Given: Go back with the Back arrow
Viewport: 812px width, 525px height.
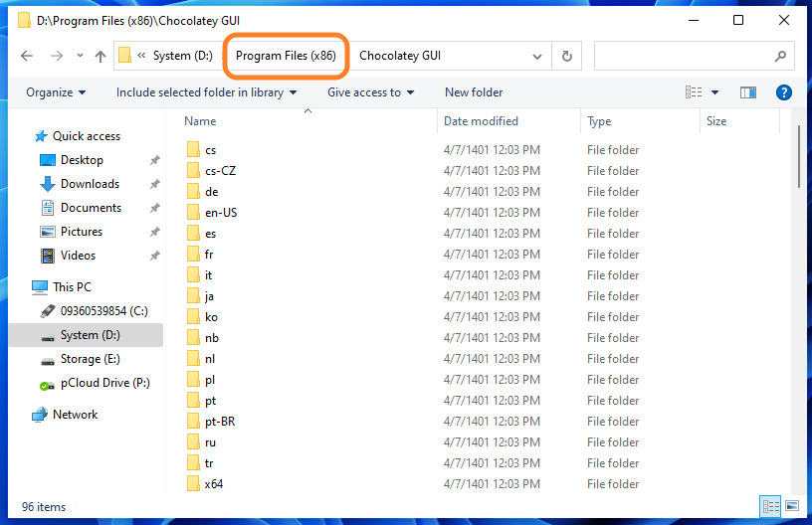Looking at the screenshot, I should click(27, 56).
